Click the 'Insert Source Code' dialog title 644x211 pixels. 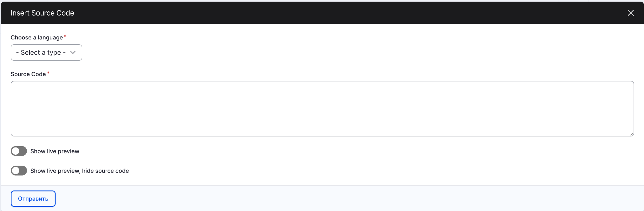(x=42, y=13)
